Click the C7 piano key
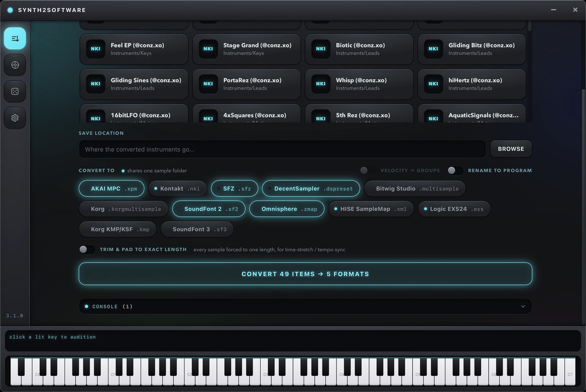This screenshot has width=586, height=392. (x=570, y=371)
